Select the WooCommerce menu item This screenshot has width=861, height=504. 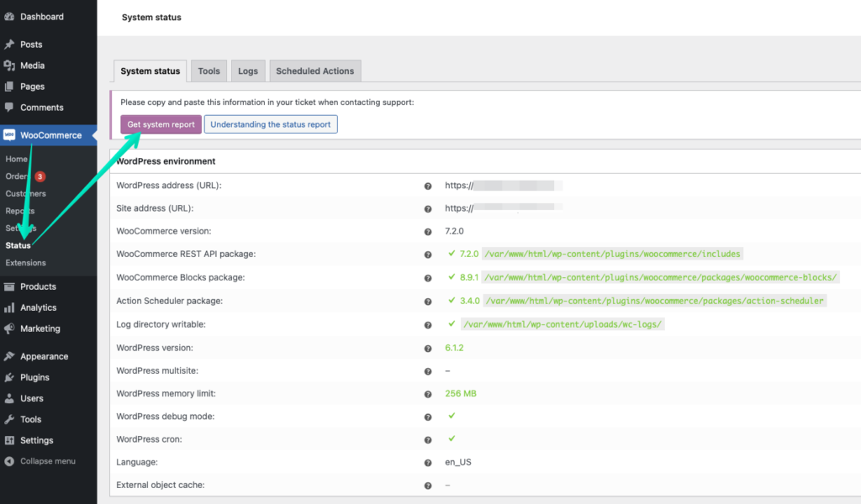click(x=48, y=135)
